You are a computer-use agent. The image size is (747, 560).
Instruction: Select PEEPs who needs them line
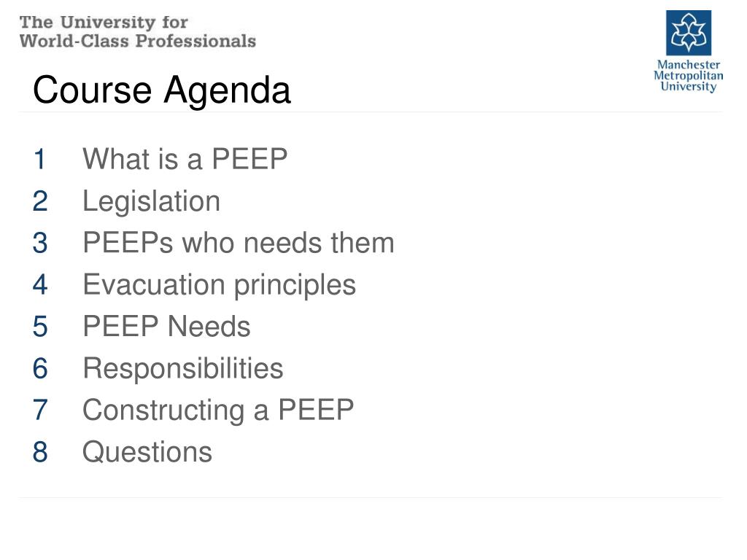click(239, 243)
